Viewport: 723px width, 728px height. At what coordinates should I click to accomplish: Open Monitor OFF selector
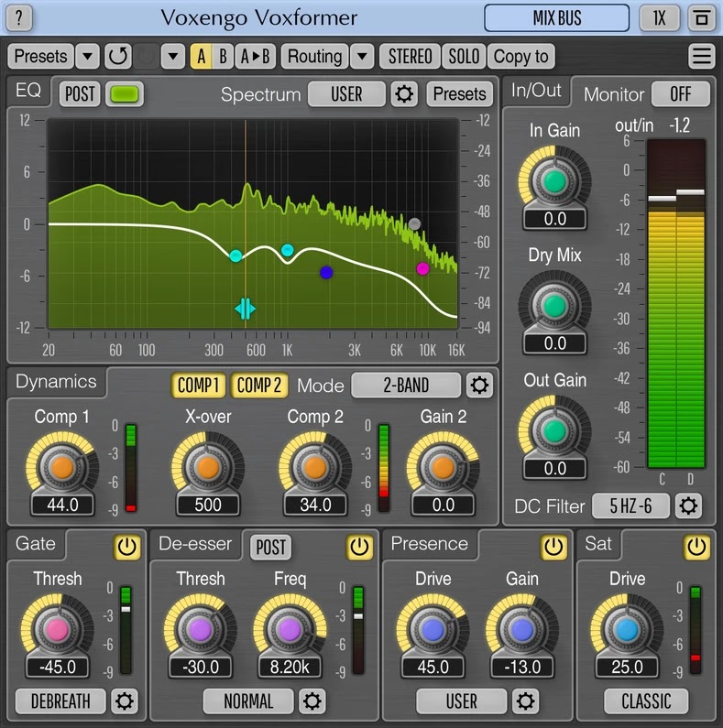680,94
